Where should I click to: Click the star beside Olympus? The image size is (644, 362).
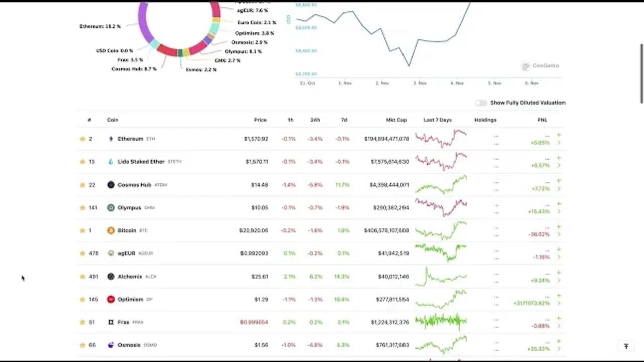tap(82, 208)
